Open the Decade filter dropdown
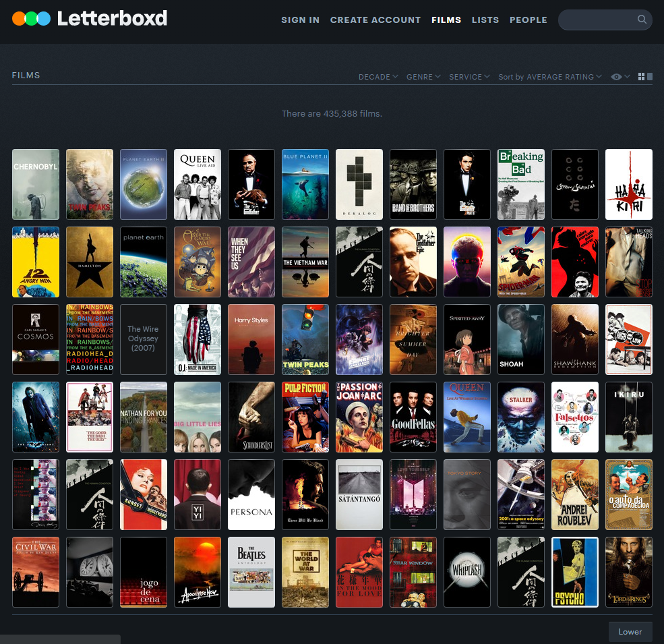The width and height of the screenshot is (664, 644). [x=378, y=77]
